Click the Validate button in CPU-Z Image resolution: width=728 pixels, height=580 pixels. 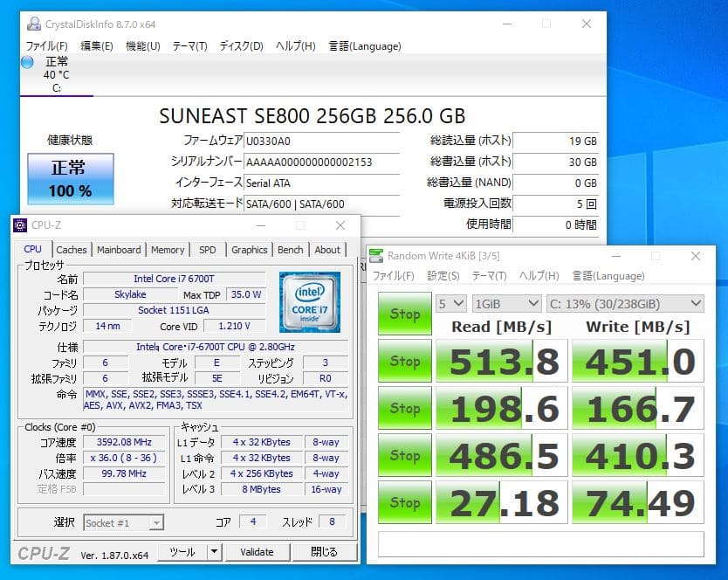pyautogui.click(x=257, y=552)
